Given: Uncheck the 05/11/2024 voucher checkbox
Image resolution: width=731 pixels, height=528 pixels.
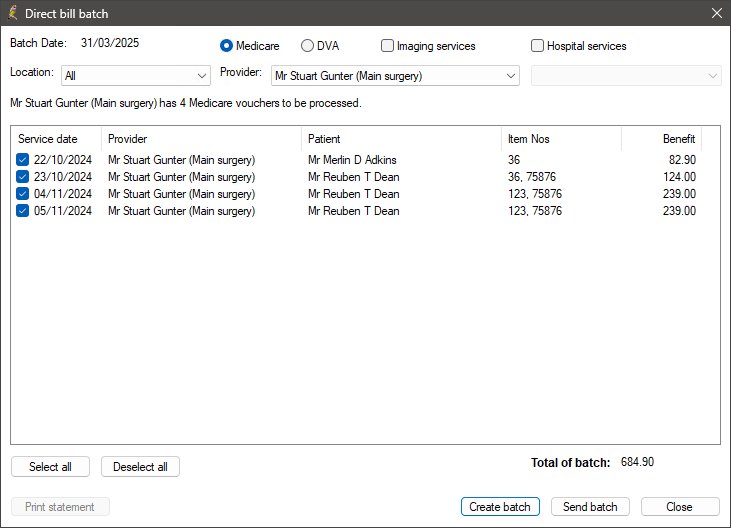Looking at the screenshot, I should [x=22, y=211].
